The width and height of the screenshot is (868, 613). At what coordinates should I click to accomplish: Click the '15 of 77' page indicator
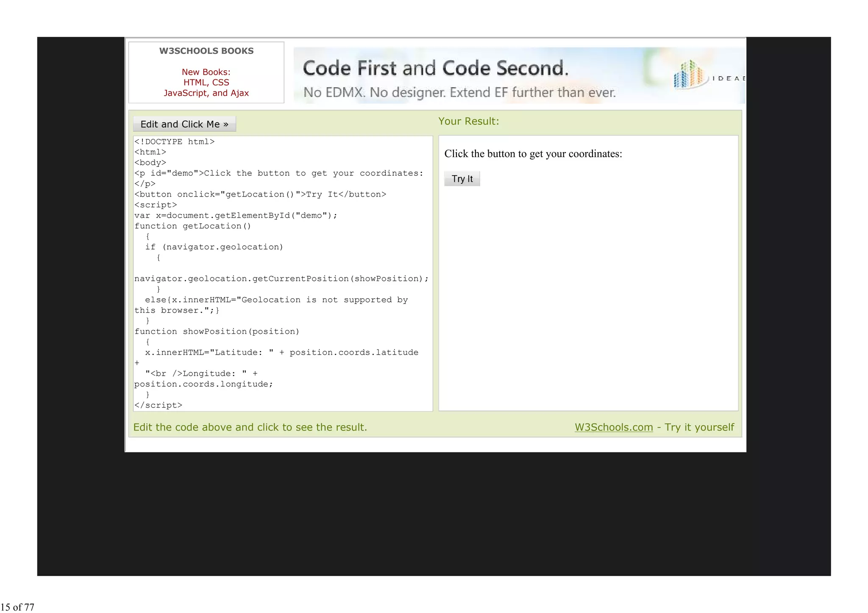point(17,607)
